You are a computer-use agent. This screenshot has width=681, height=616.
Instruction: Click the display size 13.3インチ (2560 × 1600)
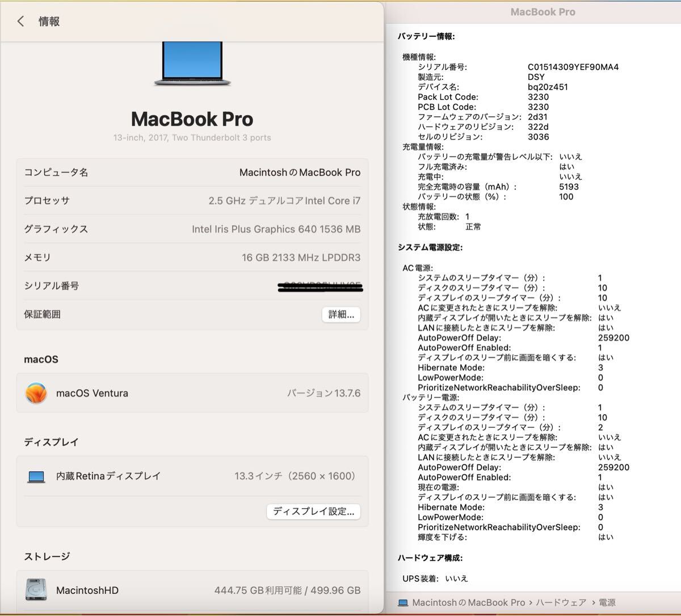(297, 476)
